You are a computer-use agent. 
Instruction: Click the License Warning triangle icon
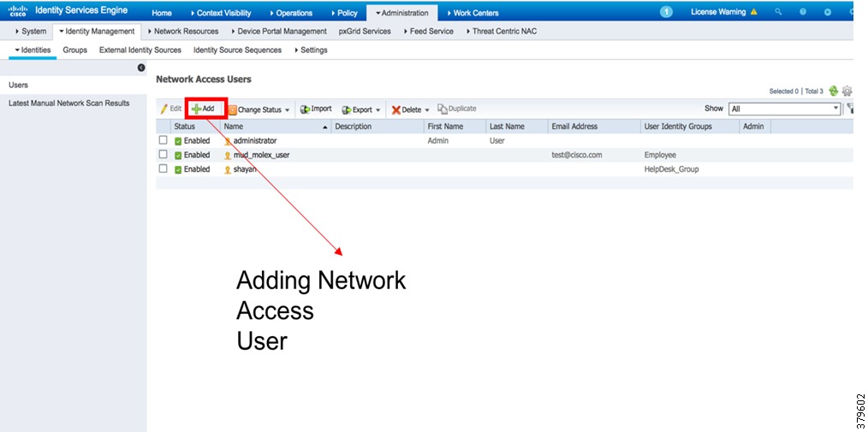click(x=753, y=12)
